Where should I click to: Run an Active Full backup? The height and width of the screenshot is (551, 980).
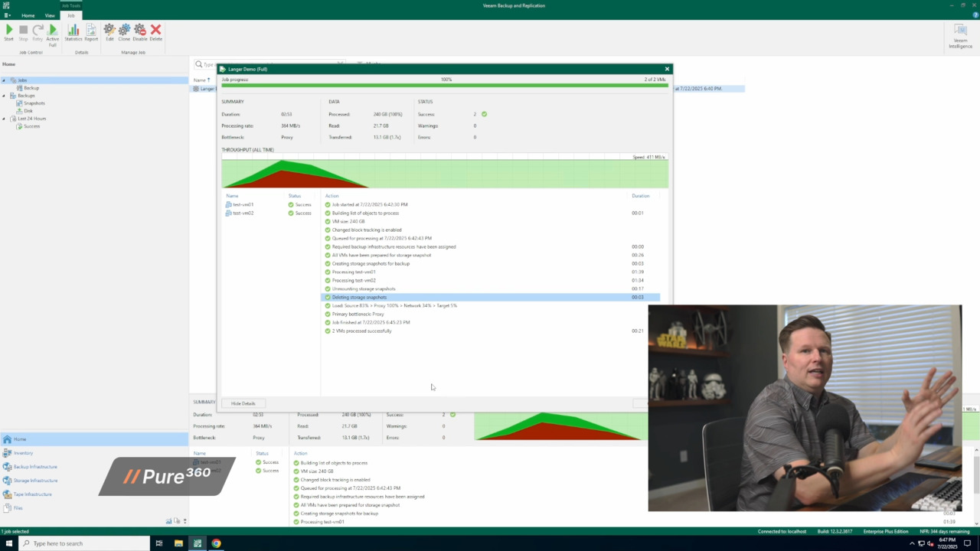(x=52, y=32)
